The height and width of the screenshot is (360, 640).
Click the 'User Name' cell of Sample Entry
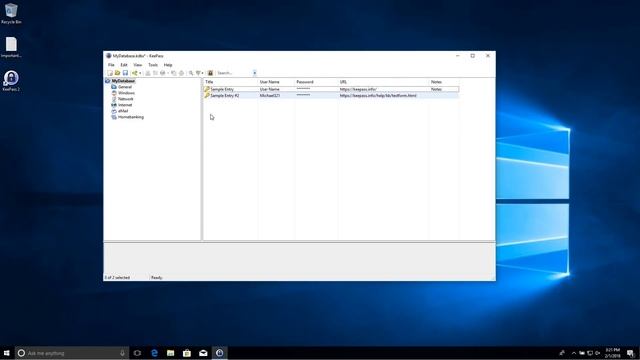tap(270, 89)
